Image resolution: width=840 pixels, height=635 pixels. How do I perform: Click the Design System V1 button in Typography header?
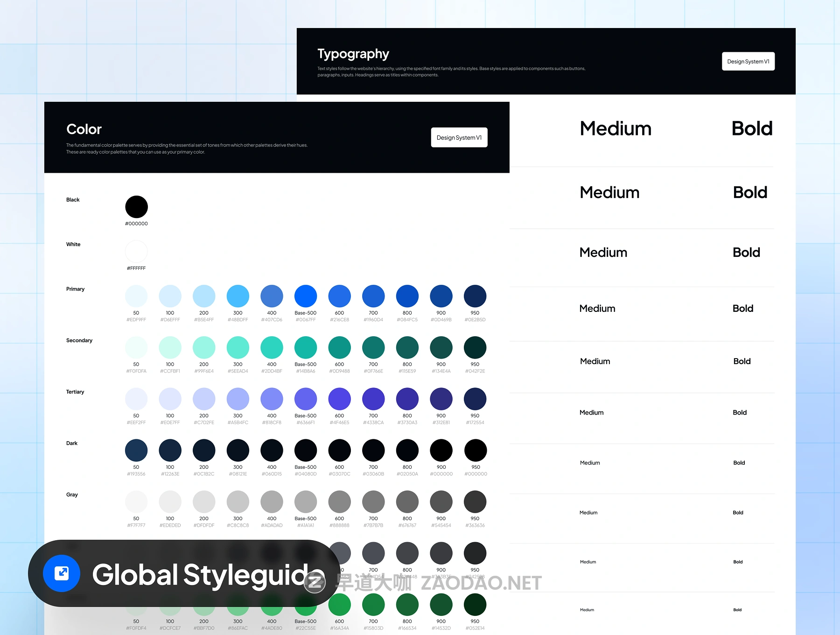[x=748, y=61]
